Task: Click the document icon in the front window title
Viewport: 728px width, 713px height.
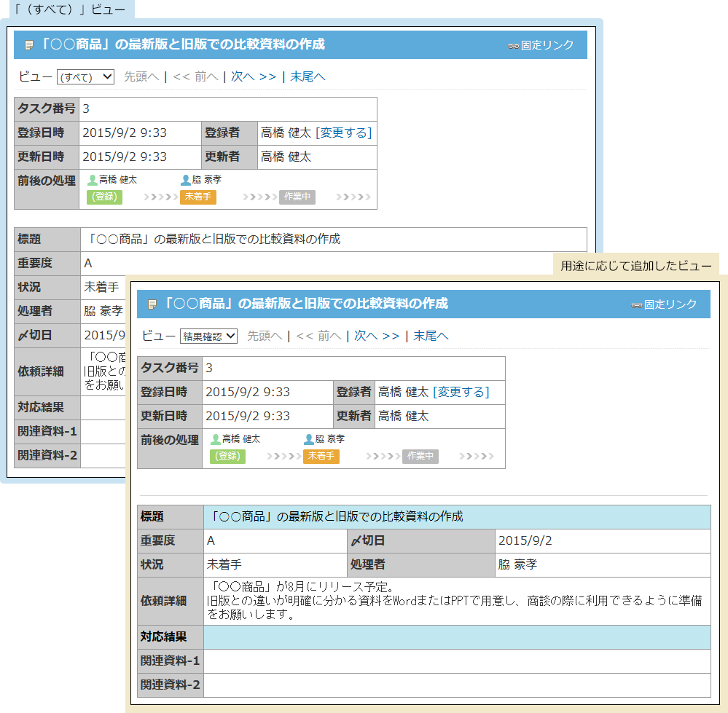Action: [x=152, y=304]
